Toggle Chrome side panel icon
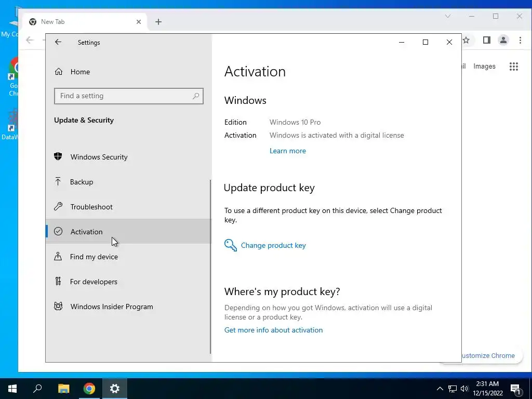 (486, 40)
